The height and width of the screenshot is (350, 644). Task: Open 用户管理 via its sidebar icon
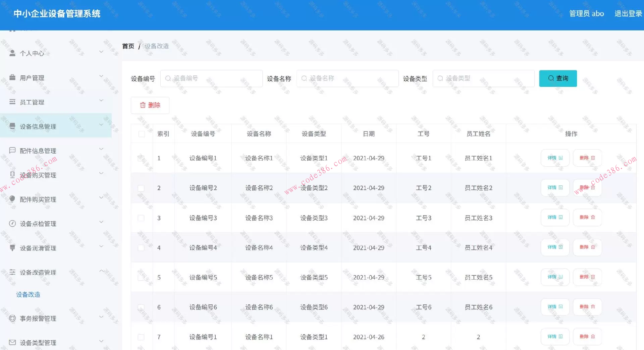point(13,77)
